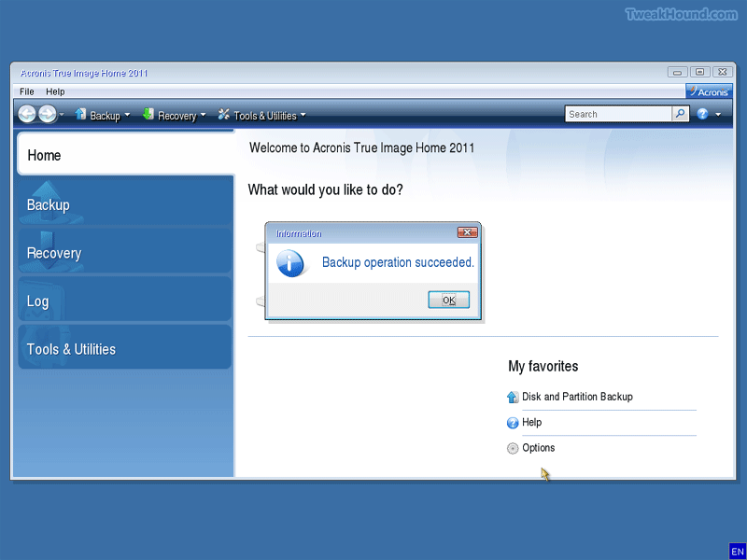The image size is (747, 560).
Task: Click the EN language indicator
Action: pyautogui.click(x=737, y=552)
